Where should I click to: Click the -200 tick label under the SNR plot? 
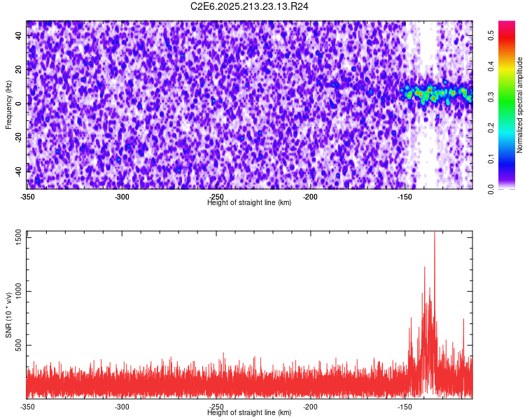tap(310, 407)
